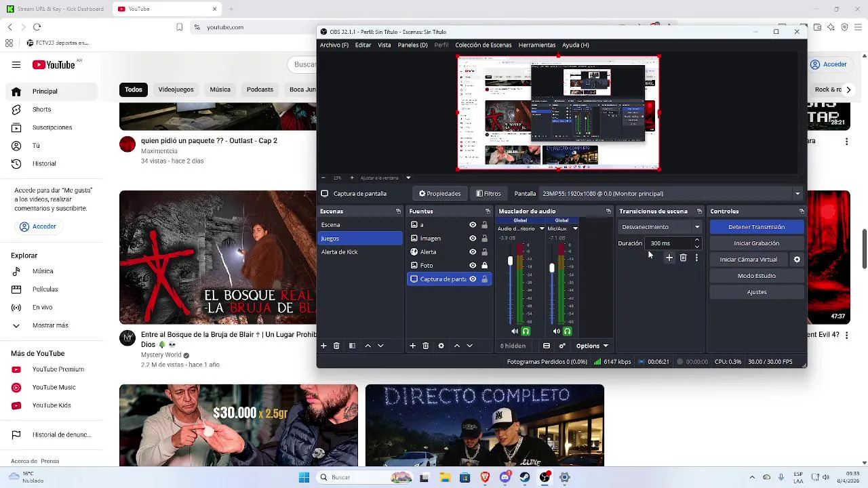Open OBS Ajustes button

(756, 292)
